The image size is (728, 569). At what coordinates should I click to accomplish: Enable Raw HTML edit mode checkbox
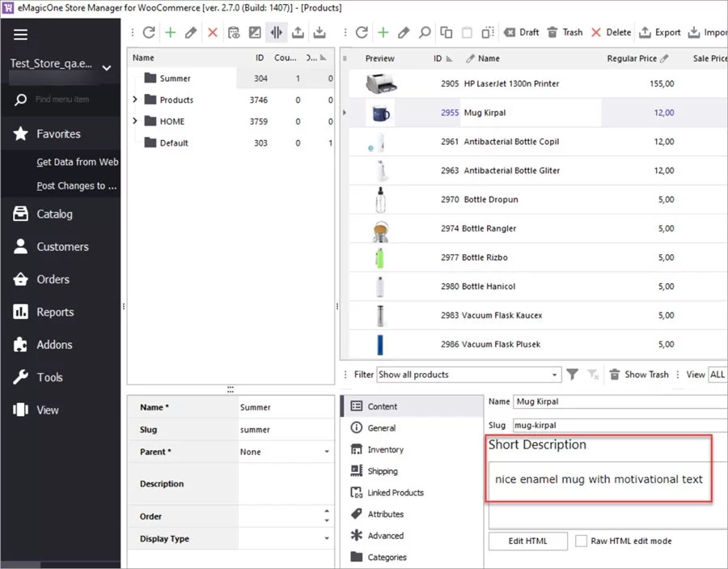pos(580,541)
